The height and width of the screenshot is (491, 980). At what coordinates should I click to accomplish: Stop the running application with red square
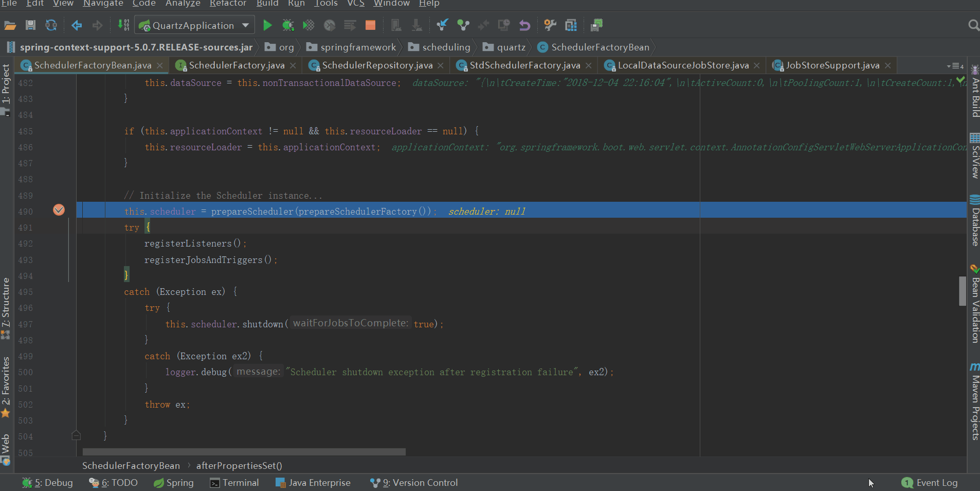tap(370, 25)
